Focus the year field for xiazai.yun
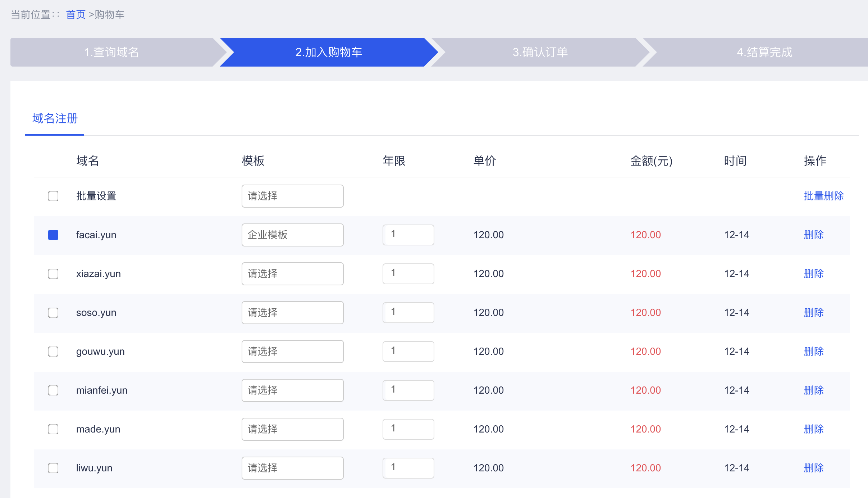The height and width of the screenshot is (498, 868). coord(408,274)
